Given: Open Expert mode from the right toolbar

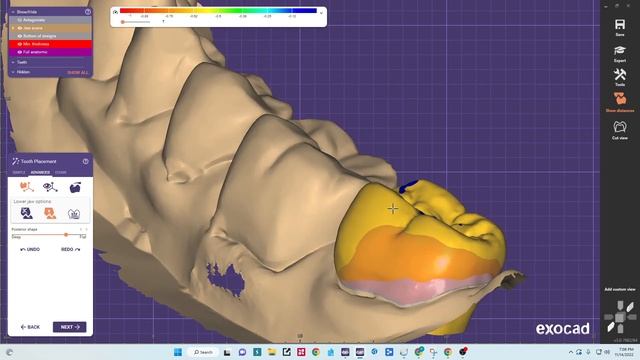Looking at the screenshot, I should click(x=620, y=51).
